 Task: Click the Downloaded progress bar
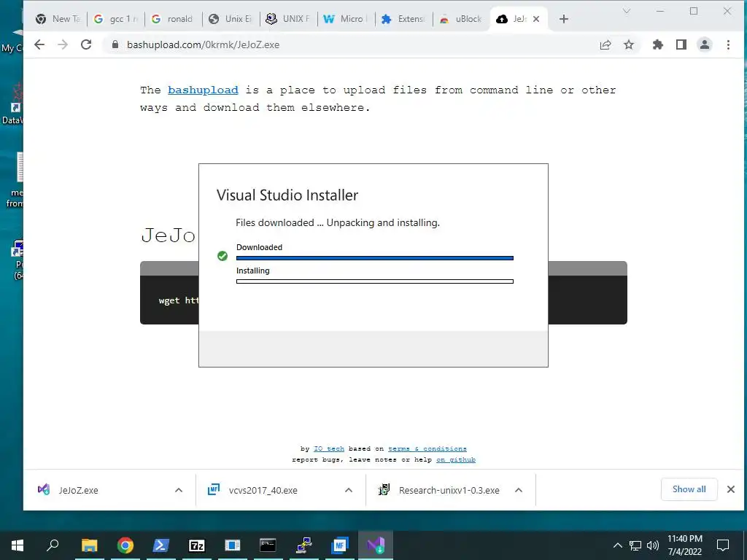(375, 258)
